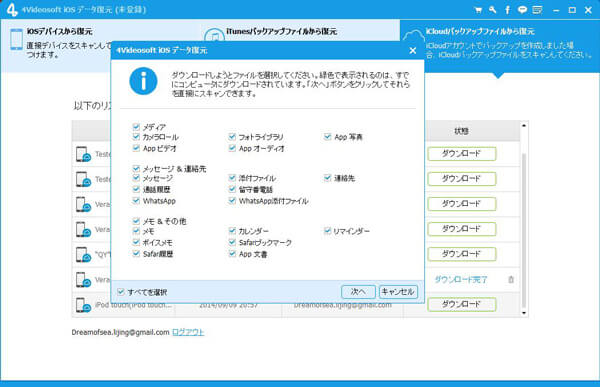Click the ログアウト link
Image resolution: width=600 pixels, height=387 pixels.
click(x=188, y=332)
